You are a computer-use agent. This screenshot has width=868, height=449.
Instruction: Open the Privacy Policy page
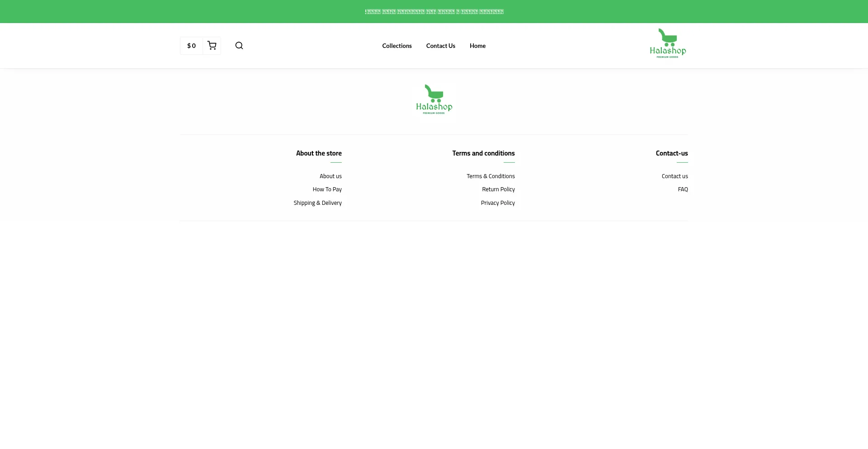coord(498,203)
